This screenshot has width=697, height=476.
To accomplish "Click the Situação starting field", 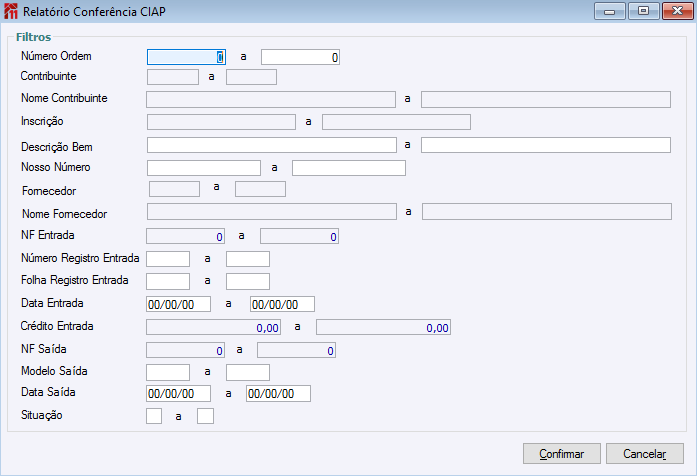I will point(154,416).
